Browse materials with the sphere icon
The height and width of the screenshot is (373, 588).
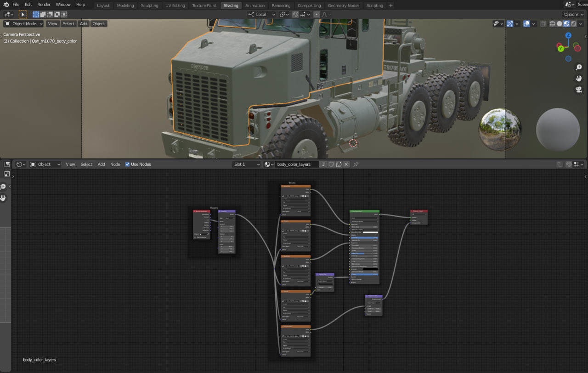pyautogui.click(x=269, y=164)
